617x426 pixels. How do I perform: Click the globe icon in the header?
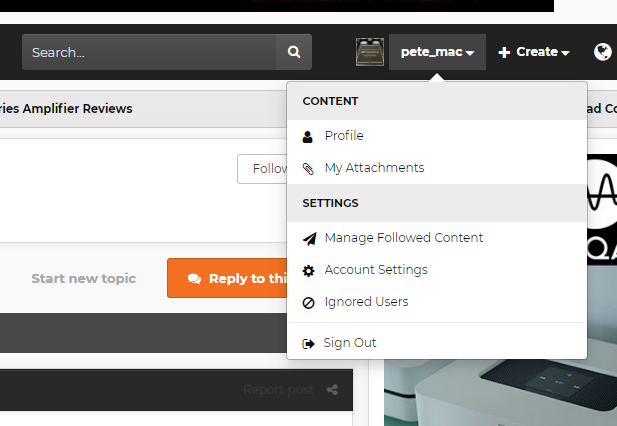[602, 52]
